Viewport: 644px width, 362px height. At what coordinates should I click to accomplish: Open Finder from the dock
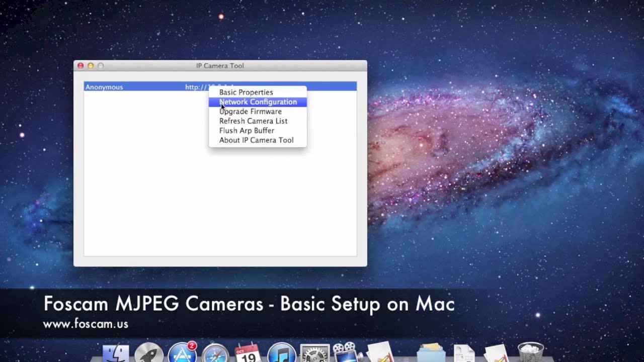[116, 352]
